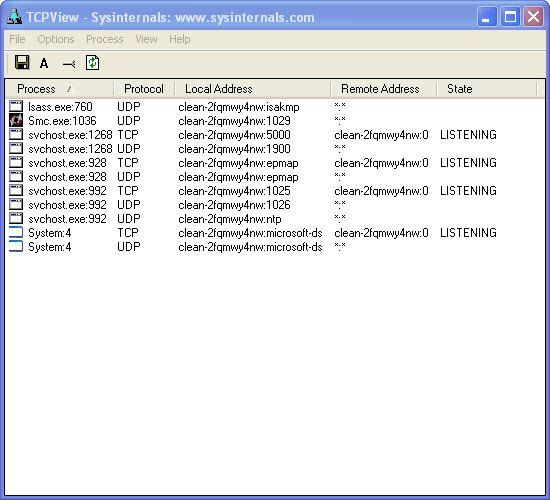Click icon of svchost.exe:928 UDP row

pos(16,176)
